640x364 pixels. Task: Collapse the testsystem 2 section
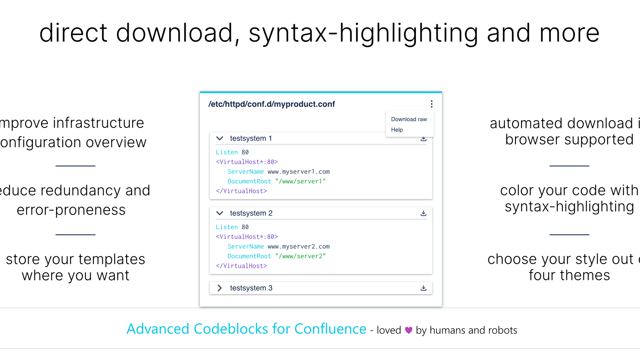220,213
